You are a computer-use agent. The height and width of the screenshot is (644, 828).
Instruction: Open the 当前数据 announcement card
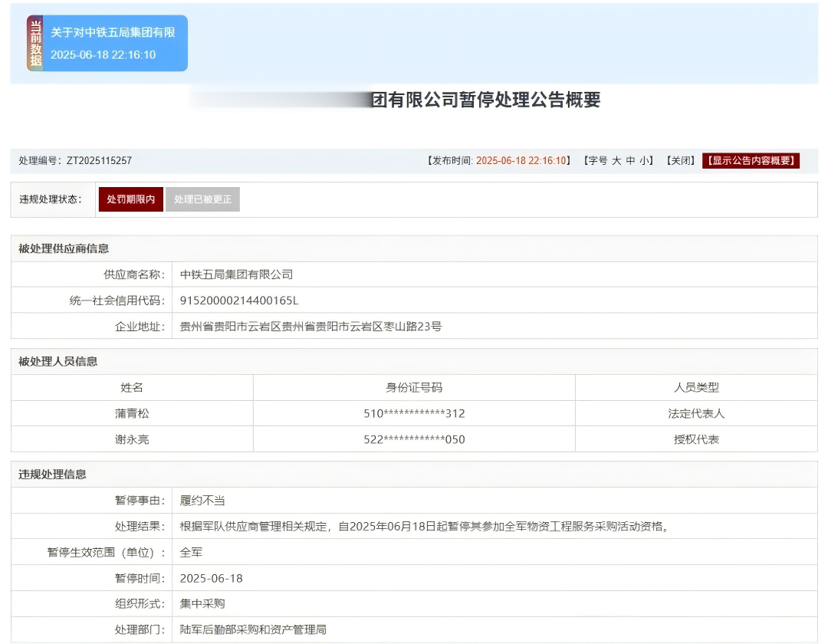[107, 43]
